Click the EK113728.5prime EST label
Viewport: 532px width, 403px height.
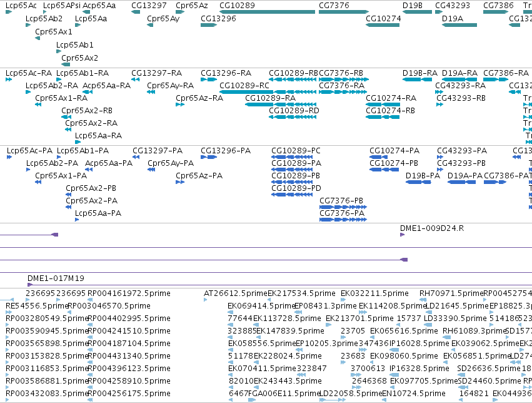tap(287, 319)
